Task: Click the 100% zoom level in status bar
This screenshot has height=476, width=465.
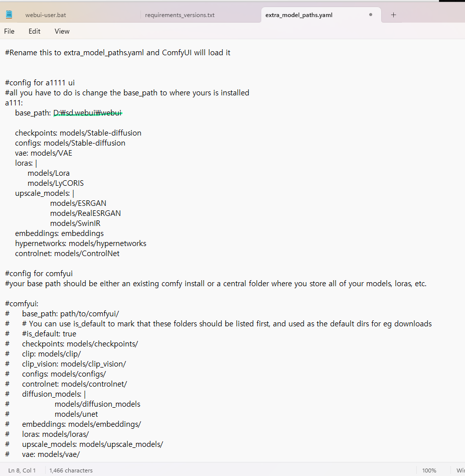Action: coord(429,470)
